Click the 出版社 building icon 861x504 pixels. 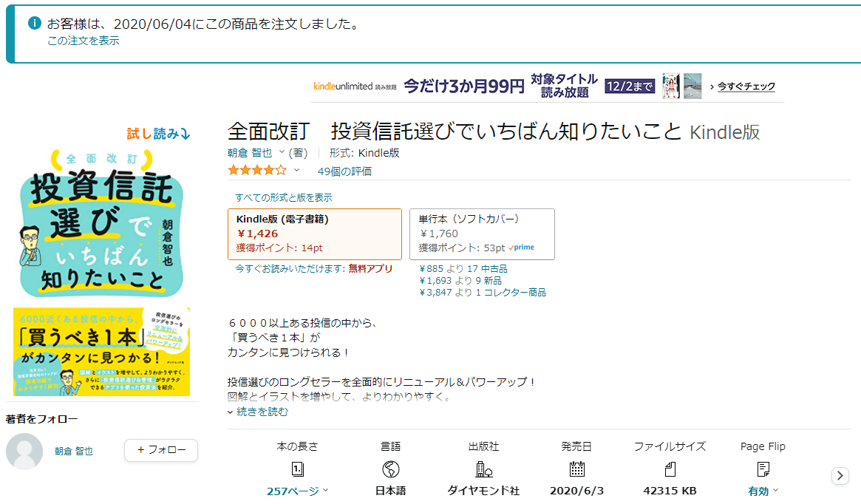[483, 469]
